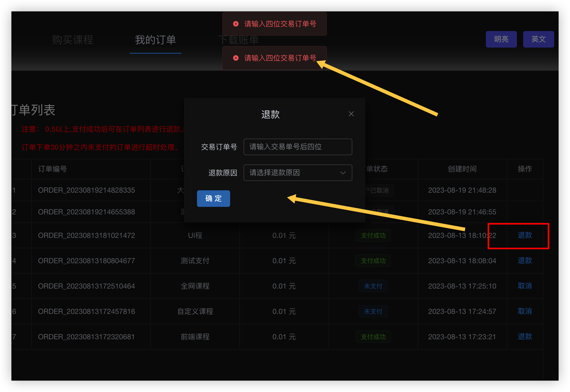Click the 确定 confirm button
The width and height of the screenshot is (570, 392).
click(x=213, y=198)
